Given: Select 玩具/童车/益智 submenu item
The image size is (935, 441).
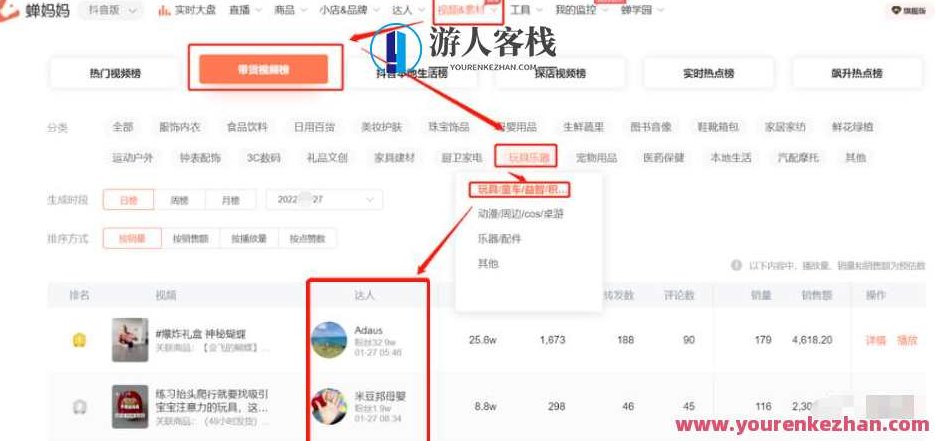Looking at the screenshot, I should tap(523, 190).
